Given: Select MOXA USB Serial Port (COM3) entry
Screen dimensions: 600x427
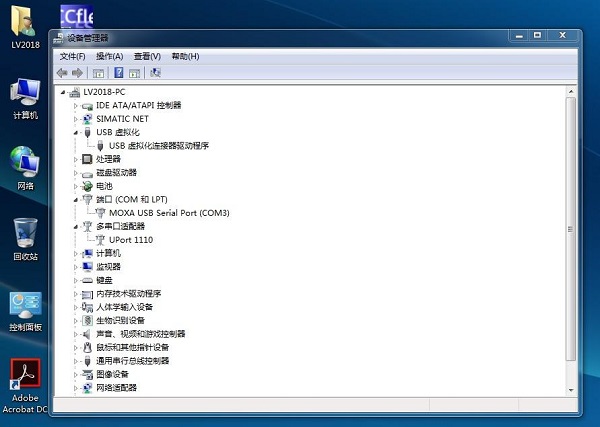Looking at the screenshot, I should coord(169,213).
